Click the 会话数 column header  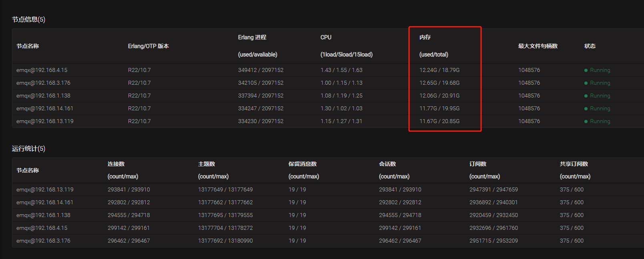tap(387, 164)
